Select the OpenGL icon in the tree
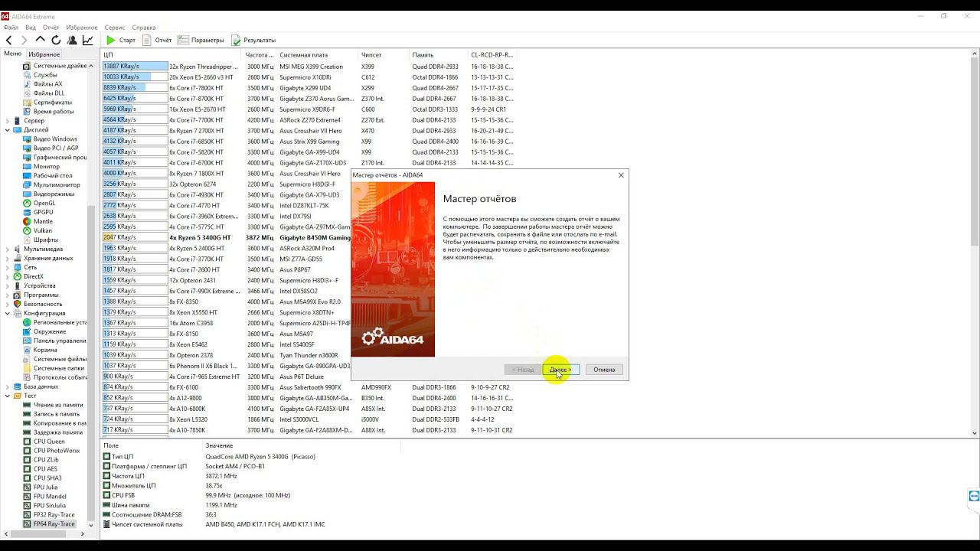This screenshot has height=551, width=980. tap(27, 203)
